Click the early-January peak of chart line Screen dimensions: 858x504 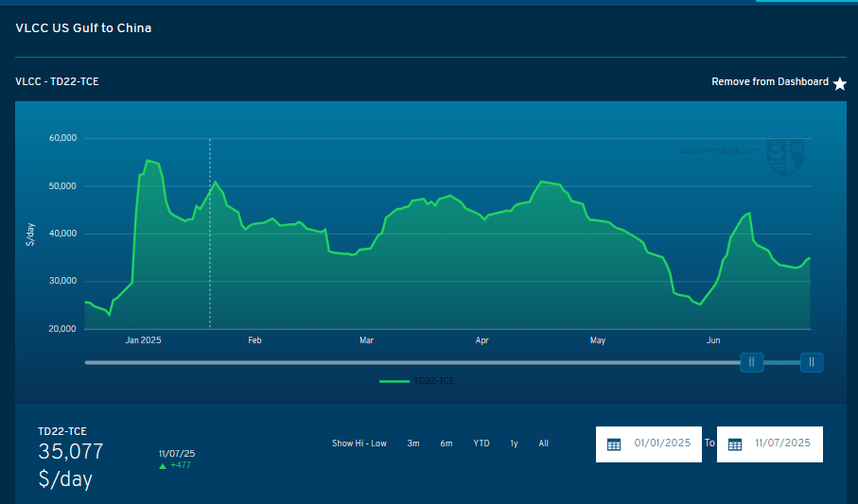point(148,161)
